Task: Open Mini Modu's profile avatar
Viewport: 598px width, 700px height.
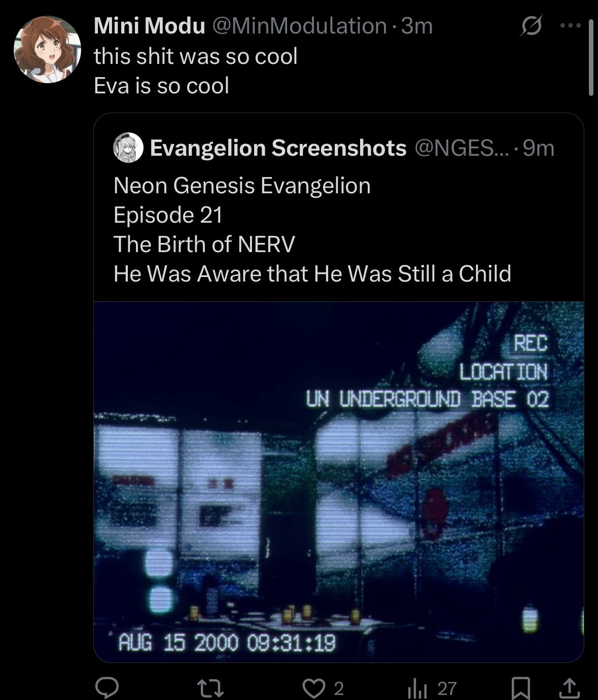Action: click(48, 49)
